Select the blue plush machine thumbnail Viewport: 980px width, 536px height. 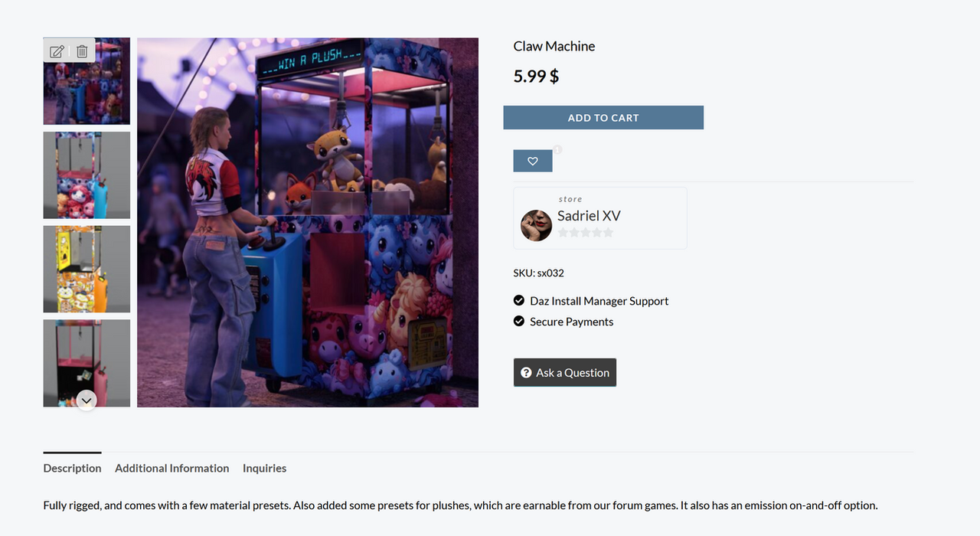pyautogui.click(x=87, y=175)
